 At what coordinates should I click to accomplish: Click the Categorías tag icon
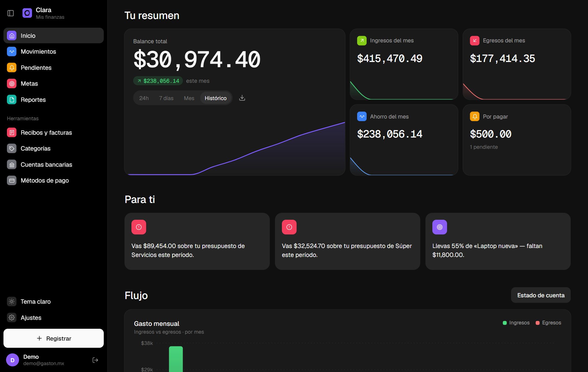tap(12, 149)
